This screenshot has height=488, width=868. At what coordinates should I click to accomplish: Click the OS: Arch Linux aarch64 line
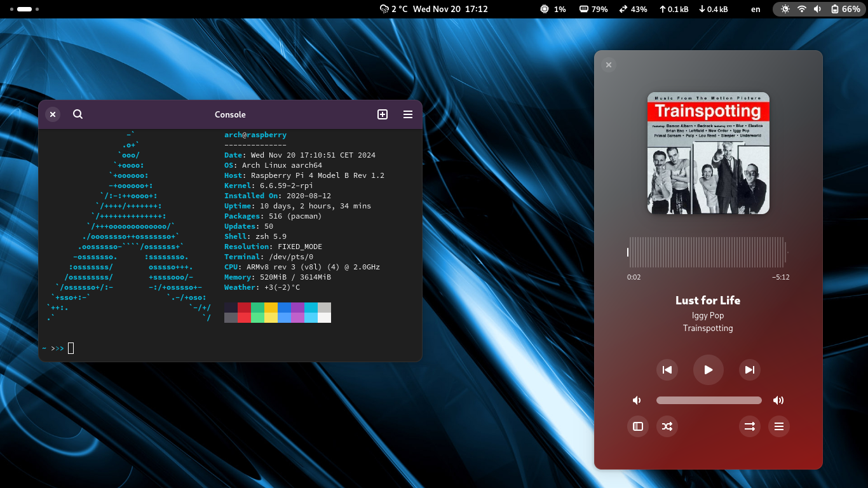pyautogui.click(x=273, y=165)
